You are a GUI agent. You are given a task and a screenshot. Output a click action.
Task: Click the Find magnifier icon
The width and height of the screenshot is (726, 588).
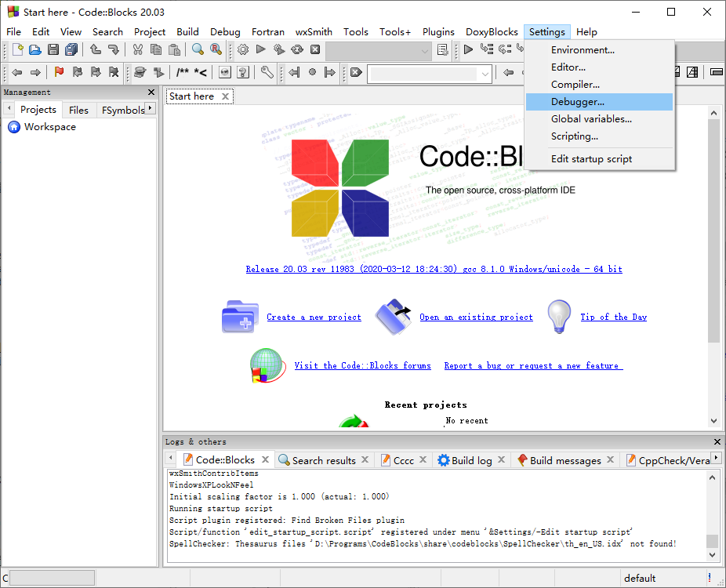click(x=198, y=49)
